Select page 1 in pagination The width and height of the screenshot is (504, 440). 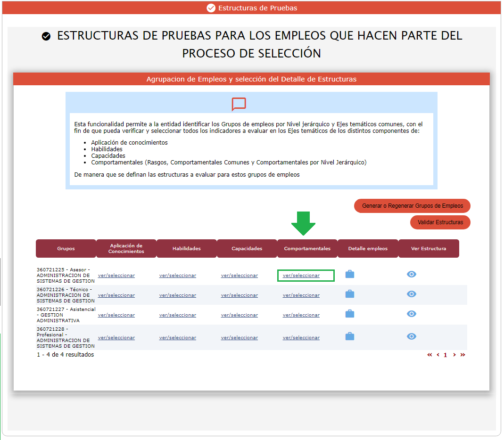pyautogui.click(x=445, y=355)
